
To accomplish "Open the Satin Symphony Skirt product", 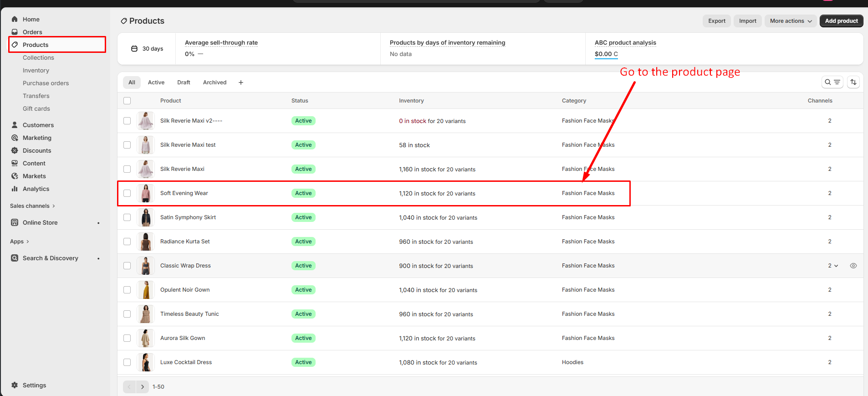I will tap(188, 217).
